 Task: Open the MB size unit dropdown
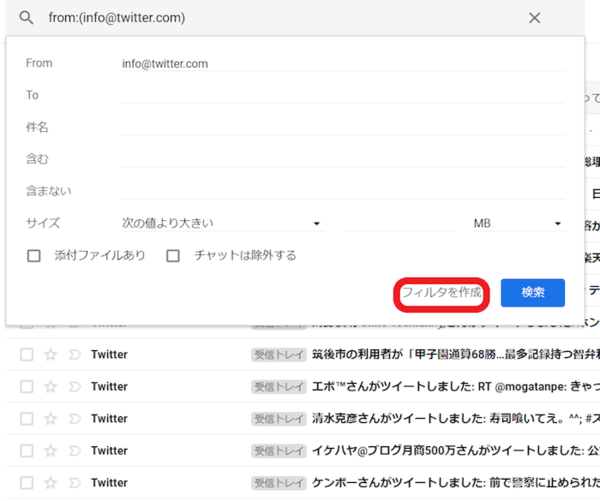(519, 223)
